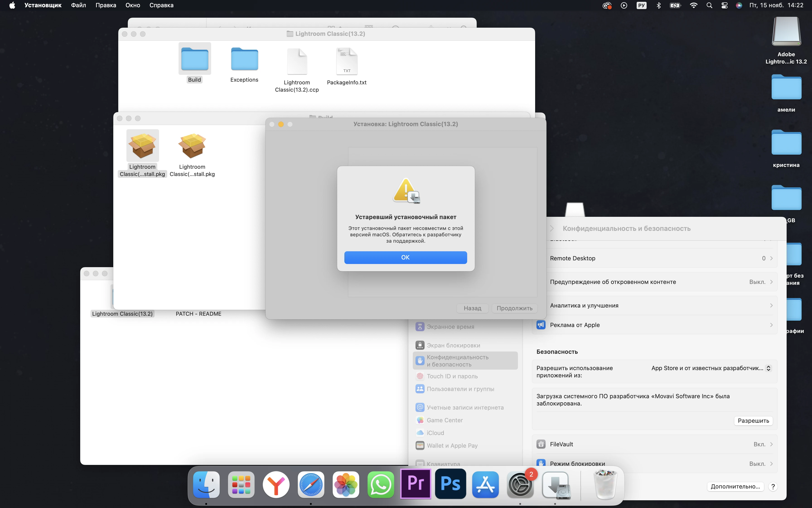This screenshot has height=508, width=812.
Task: Click Разрешить for the blocked Movavi software
Action: click(753, 421)
